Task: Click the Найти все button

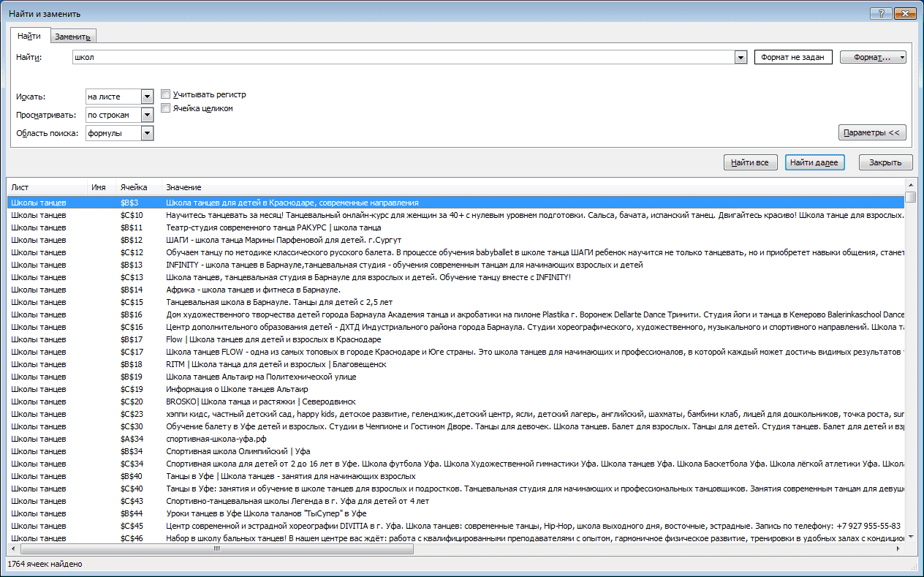Action: click(x=750, y=162)
